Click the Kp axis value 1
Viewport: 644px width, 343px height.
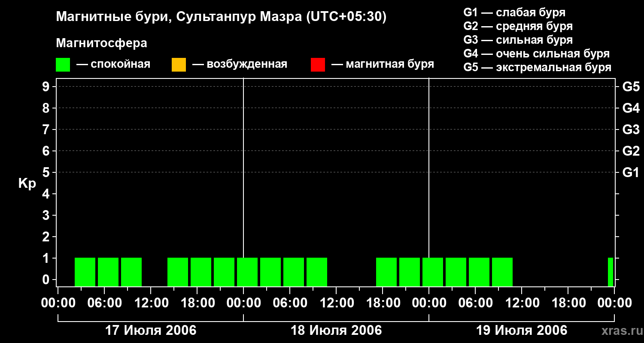point(47,258)
